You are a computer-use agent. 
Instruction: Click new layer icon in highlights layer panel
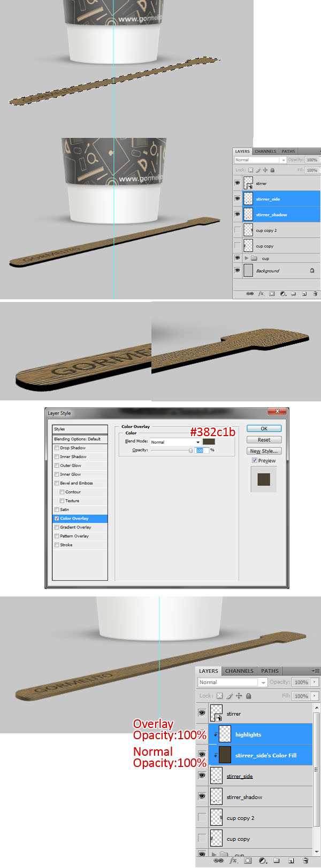point(291,861)
